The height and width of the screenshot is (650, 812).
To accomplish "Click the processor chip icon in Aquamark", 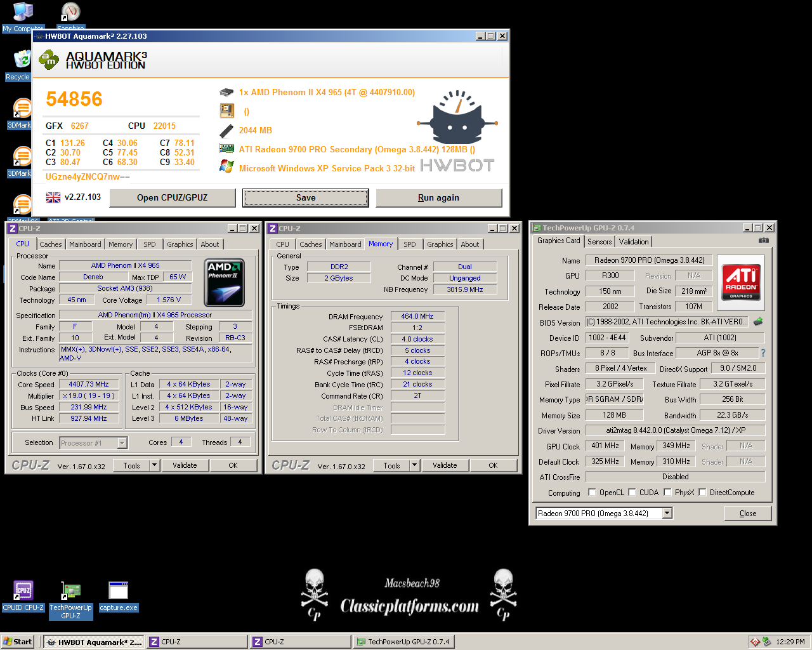I will [226, 92].
